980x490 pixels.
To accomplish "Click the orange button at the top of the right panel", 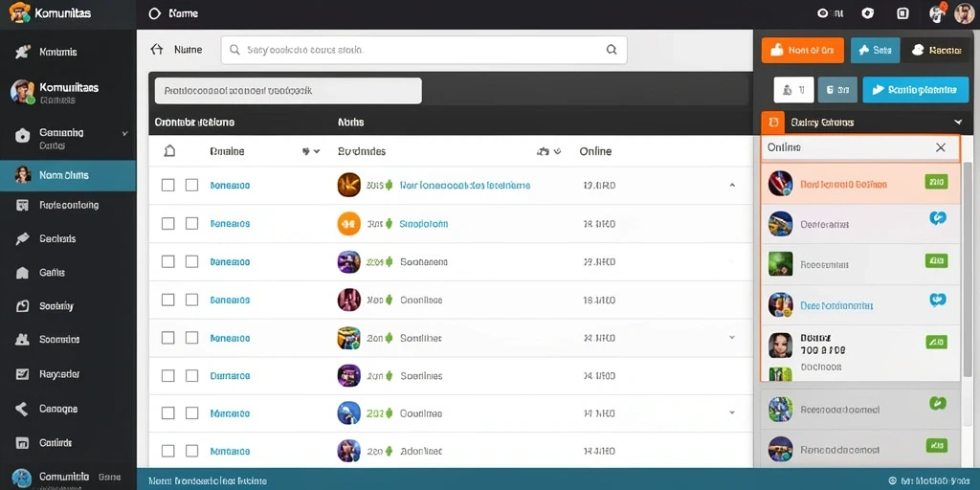I will coord(803,51).
